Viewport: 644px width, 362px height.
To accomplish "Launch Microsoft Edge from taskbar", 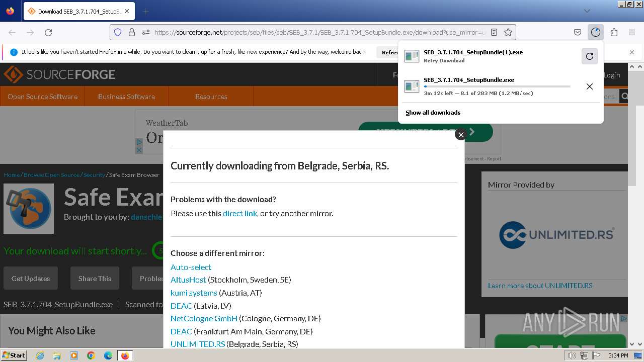I will [x=108, y=355].
